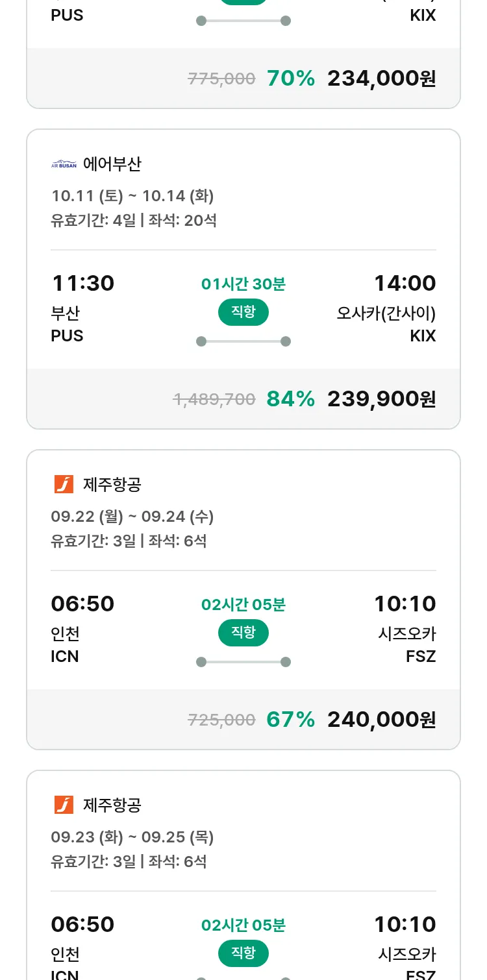The width and height of the screenshot is (487, 980).
Task: Click the 67% discount label
Action: 290,720
